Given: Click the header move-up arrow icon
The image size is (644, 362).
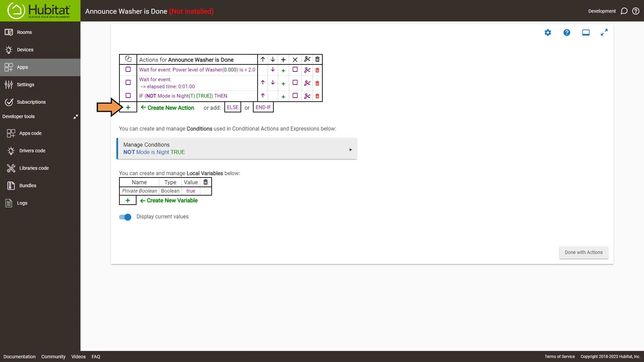Looking at the screenshot, I should 263,59.
